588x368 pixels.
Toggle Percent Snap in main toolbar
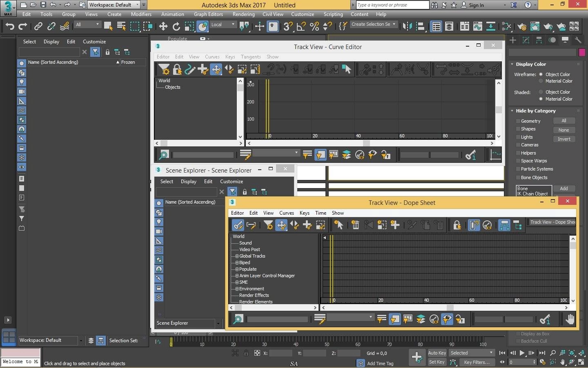click(314, 27)
